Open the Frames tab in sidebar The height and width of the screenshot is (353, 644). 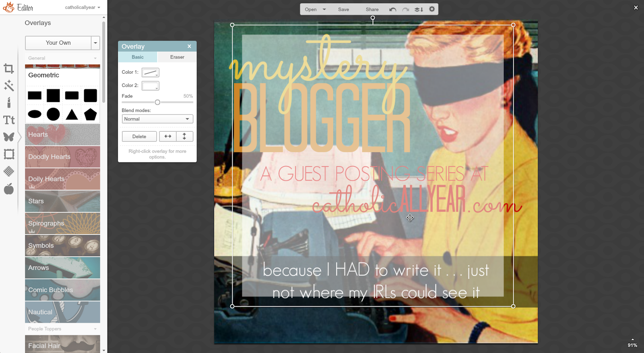pyautogui.click(x=9, y=154)
